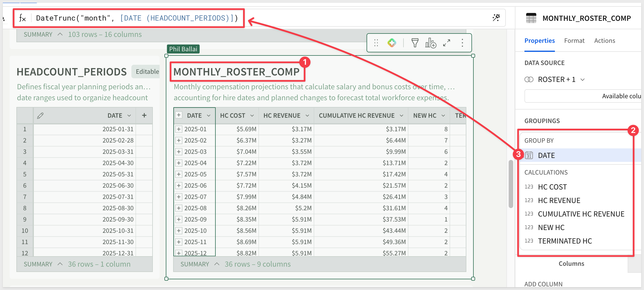The height and width of the screenshot is (290, 644).
Task: Collapse the 36 rows – 9 columns summary
Action: (x=217, y=264)
